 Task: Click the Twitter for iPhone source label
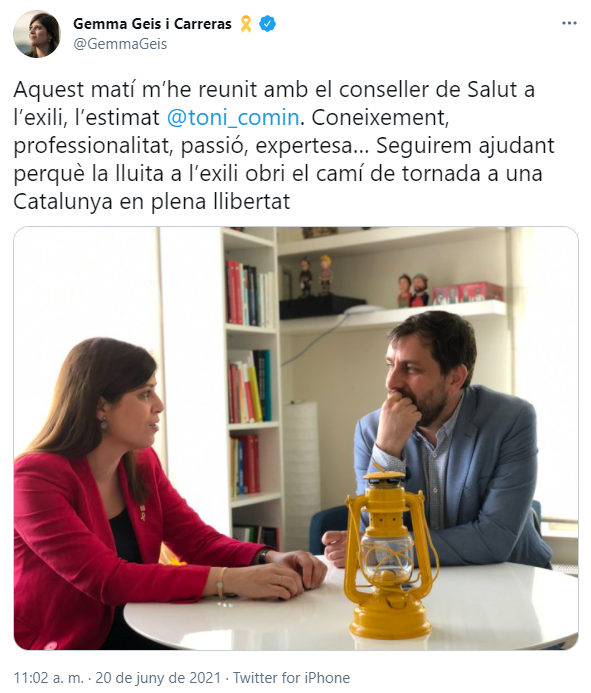coord(291,678)
